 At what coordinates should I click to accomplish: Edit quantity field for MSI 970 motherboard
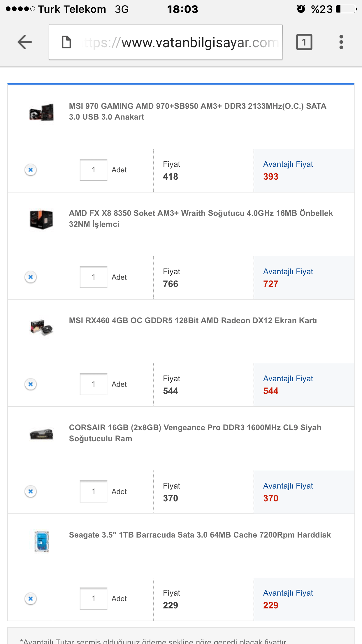[x=94, y=170]
